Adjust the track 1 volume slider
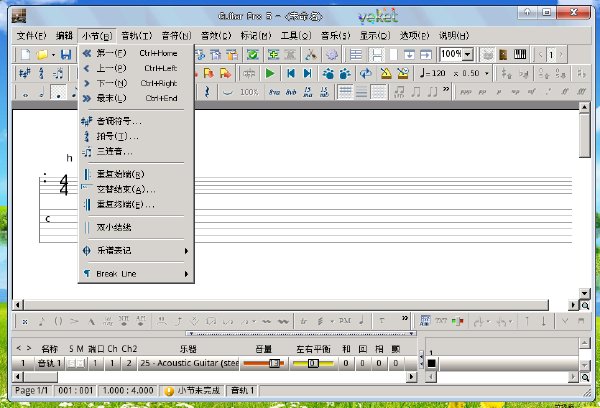Image resolution: width=600 pixels, height=408 pixels. pos(264,363)
